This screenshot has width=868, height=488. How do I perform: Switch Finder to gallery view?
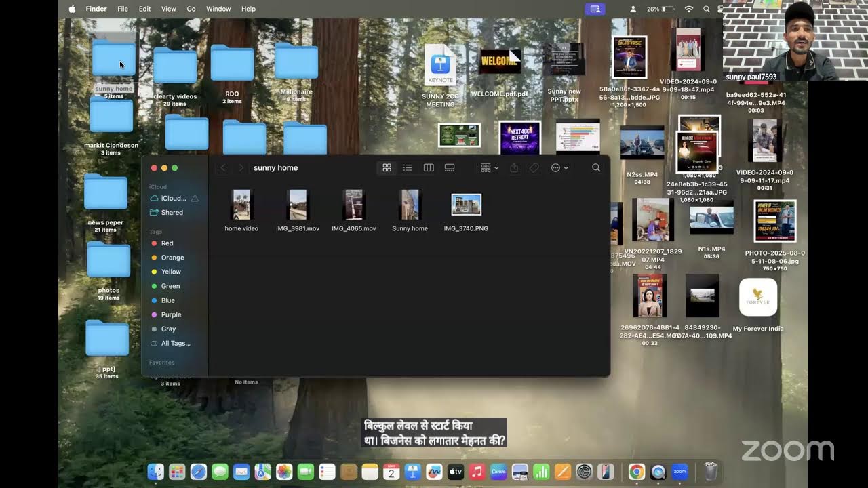click(449, 168)
